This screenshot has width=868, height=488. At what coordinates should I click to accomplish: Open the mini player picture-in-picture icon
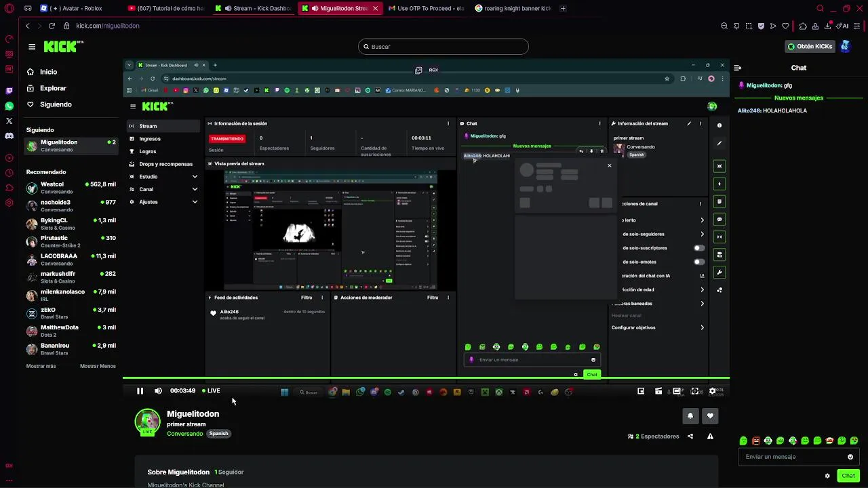pos(641,391)
